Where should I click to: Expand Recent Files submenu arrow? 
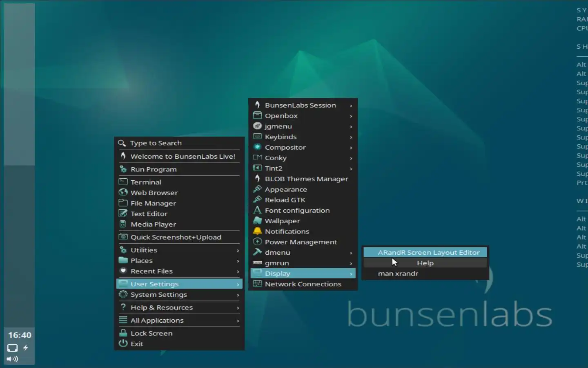[238, 272]
